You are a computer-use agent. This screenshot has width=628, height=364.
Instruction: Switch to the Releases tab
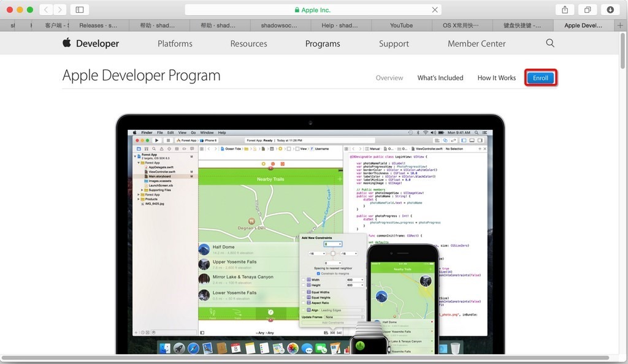(98, 25)
